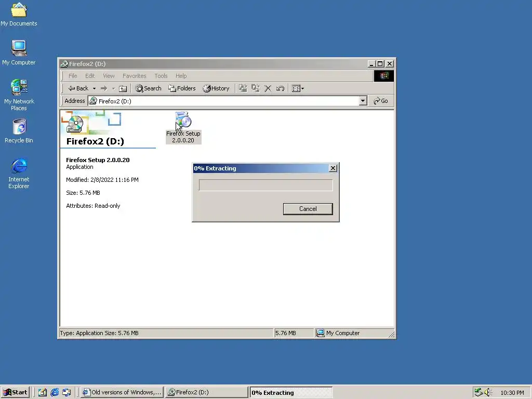Click the Copy To toolbar icon
Viewport: 532px width, 399px height.
point(256,88)
